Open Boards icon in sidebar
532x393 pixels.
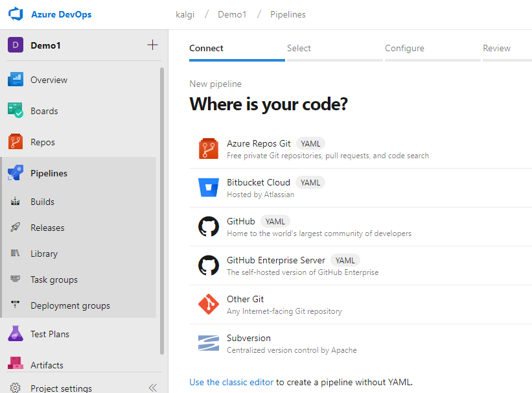click(16, 110)
